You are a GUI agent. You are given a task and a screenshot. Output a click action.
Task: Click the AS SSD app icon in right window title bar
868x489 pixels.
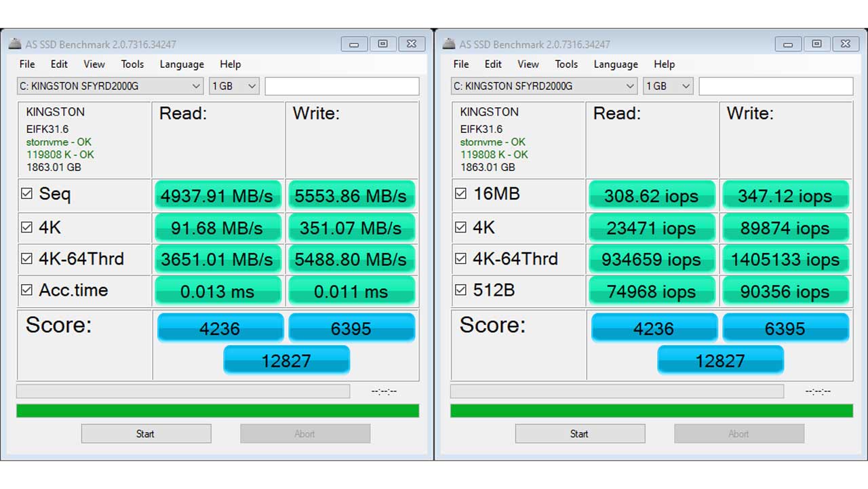(448, 44)
